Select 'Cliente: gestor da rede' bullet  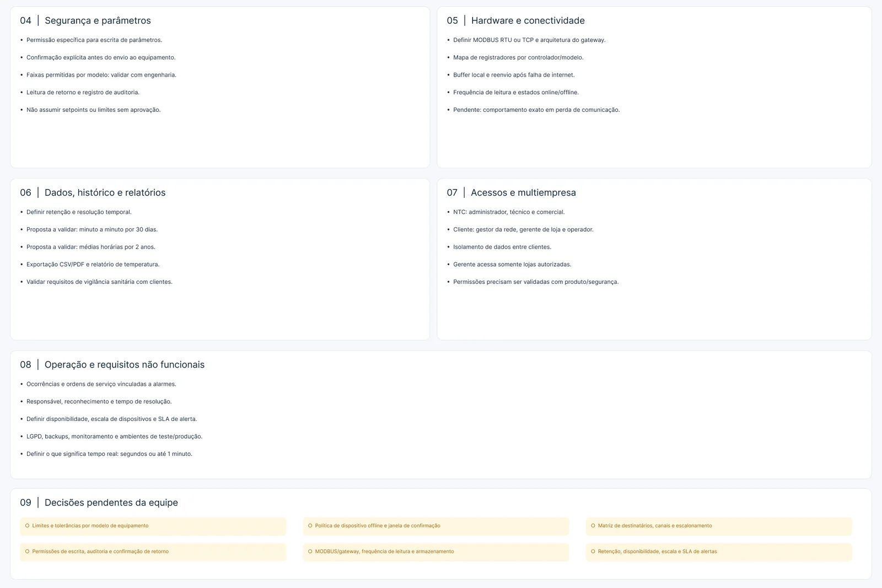coord(523,230)
